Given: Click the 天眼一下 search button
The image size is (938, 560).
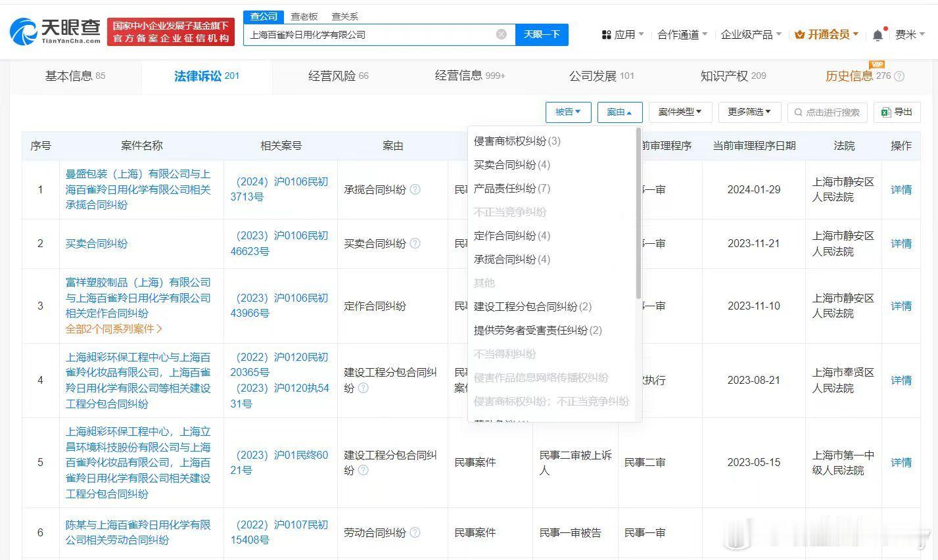Looking at the screenshot, I should [542, 34].
